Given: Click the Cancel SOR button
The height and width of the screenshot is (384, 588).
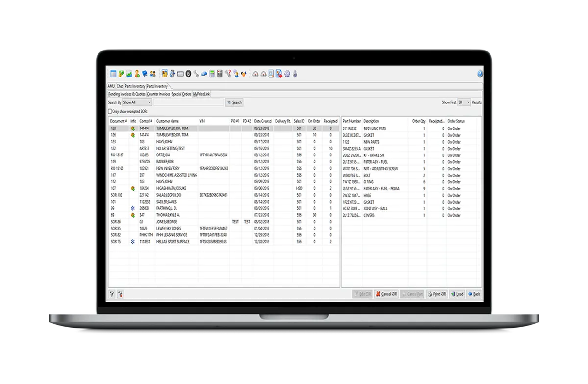Looking at the screenshot, I should tap(386, 294).
